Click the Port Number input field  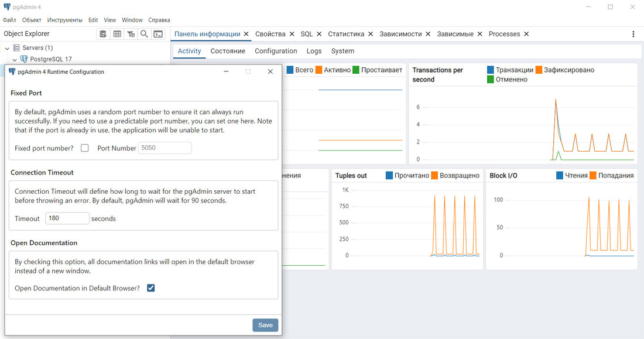(x=165, y=148)
